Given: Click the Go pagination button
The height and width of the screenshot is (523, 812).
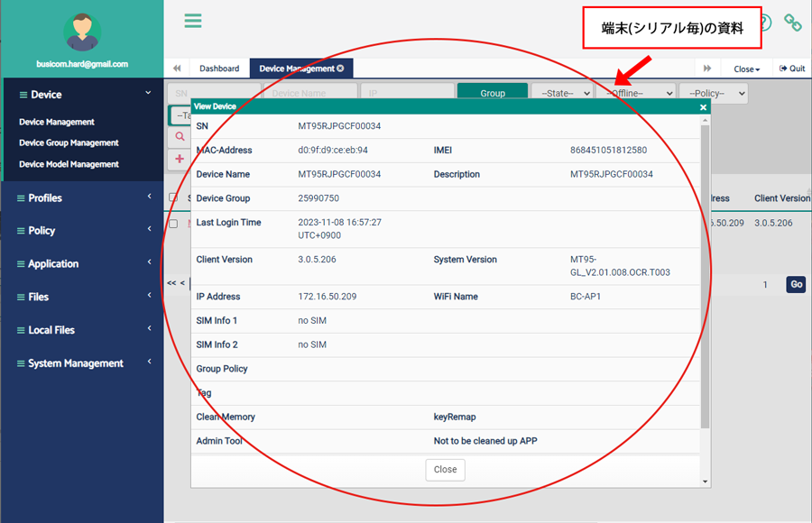Looking at the screenshot, I should [x=795, y=284].
